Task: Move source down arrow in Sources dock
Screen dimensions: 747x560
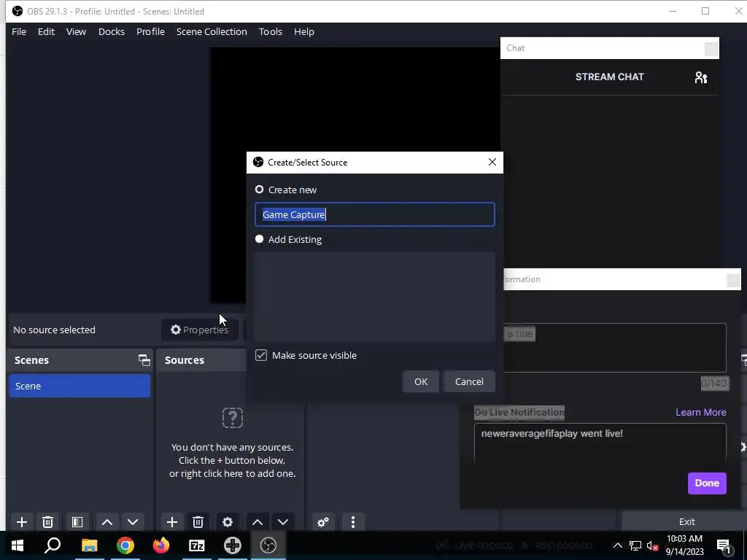Action: coord(283,522)
